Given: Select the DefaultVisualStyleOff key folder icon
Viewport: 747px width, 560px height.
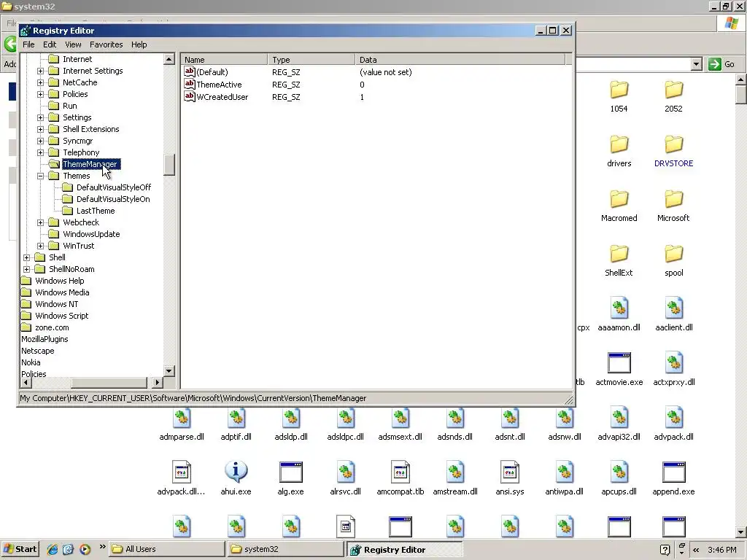Looking at the screenshot, I should [x=68, y=187].
